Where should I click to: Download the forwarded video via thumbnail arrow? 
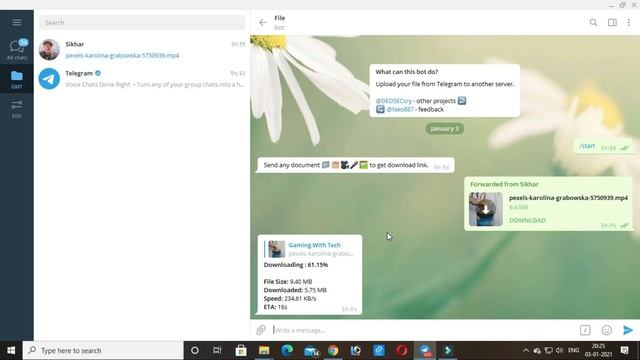(x=486, y=209)
